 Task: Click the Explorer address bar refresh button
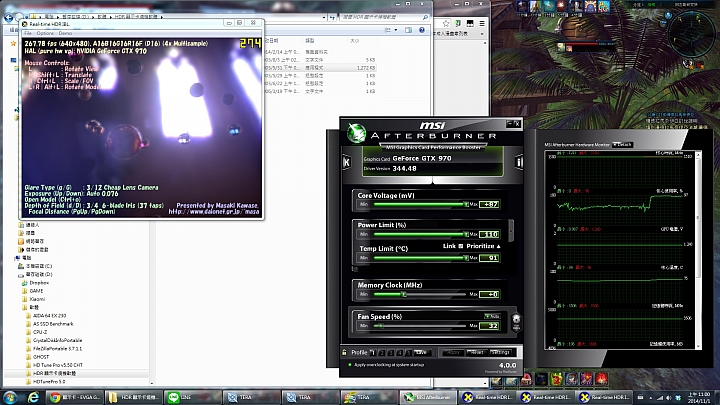332,17
